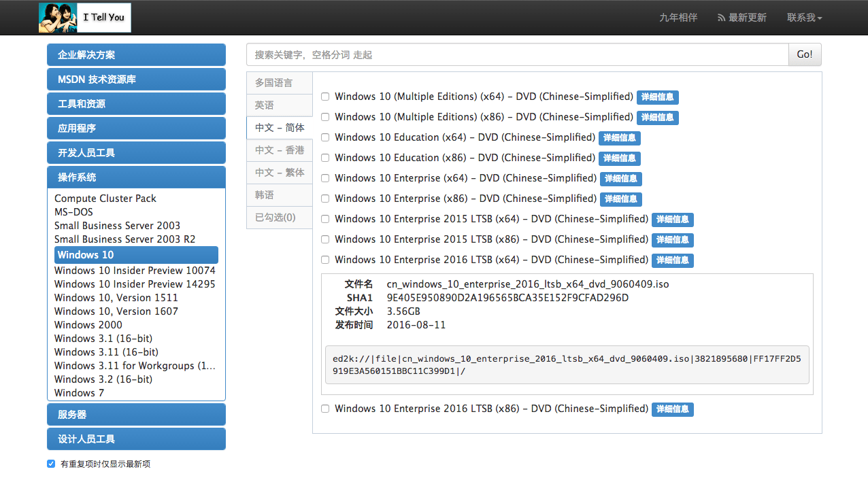
Task: Check the Windows 10 (Multiple Editions) (x64) checkbox
Action: coord(325,97)
